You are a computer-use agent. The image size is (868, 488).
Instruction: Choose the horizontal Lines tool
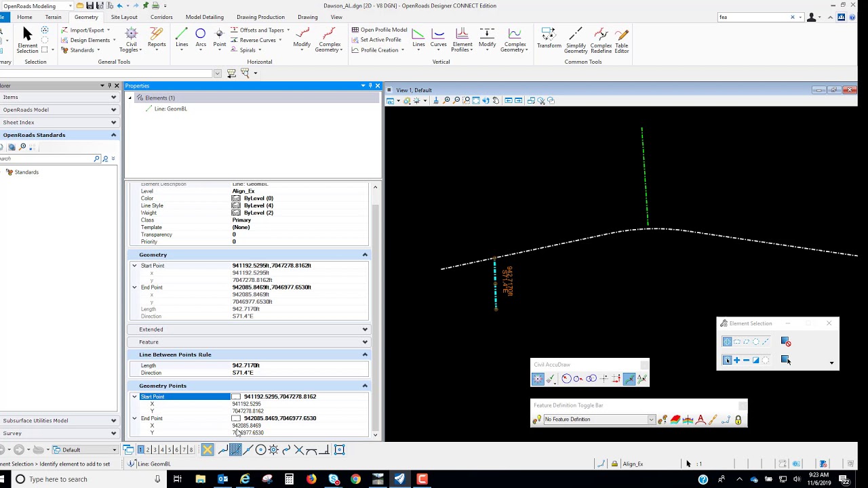[x=182, y=38]
